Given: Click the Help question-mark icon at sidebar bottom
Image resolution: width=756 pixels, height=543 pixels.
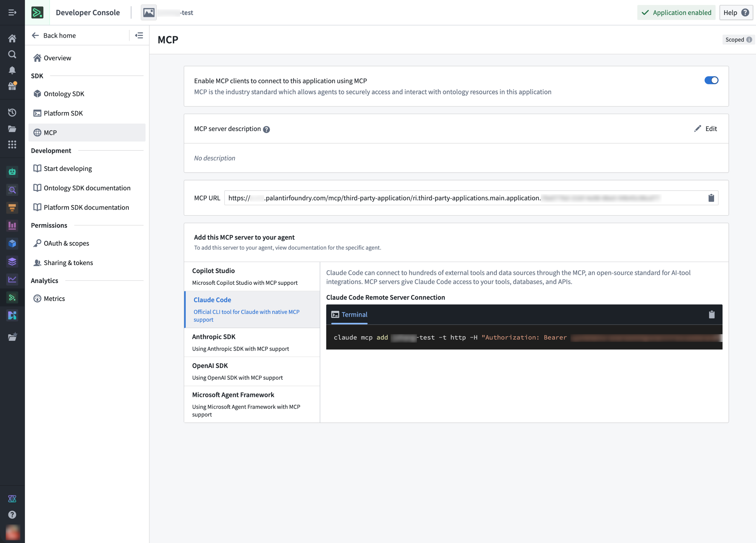Looking at the screenshot, I should [x=12, y=515].
